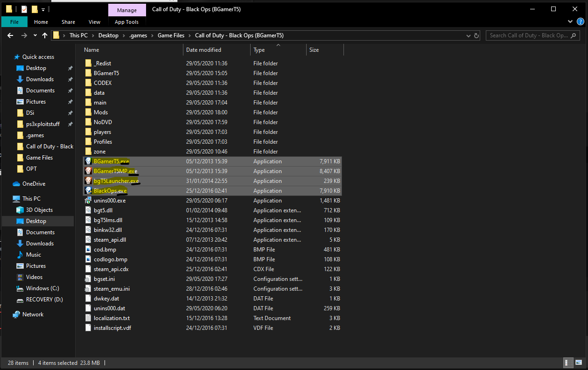The image size is (588, 370).
Task: Expand the ribbon with the chevron
Action: tap(570, 22)
